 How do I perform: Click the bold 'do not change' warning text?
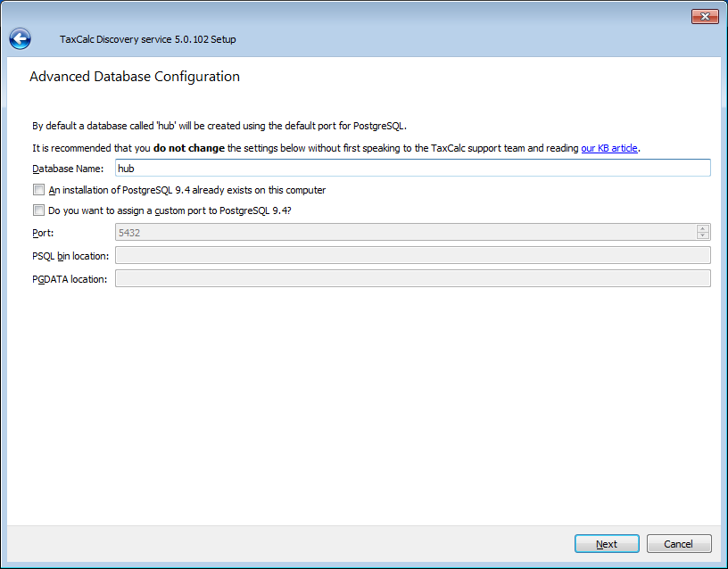coord(189,148)
